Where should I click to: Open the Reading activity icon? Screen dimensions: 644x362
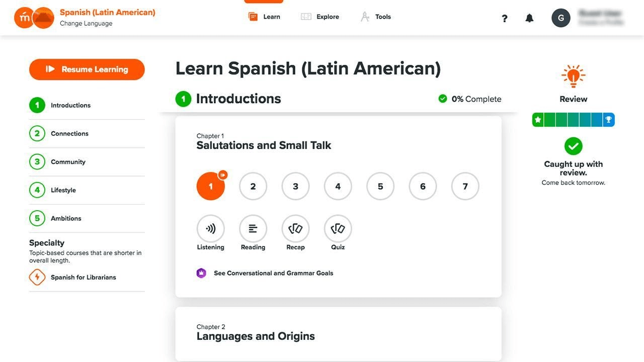pos(253,229)
